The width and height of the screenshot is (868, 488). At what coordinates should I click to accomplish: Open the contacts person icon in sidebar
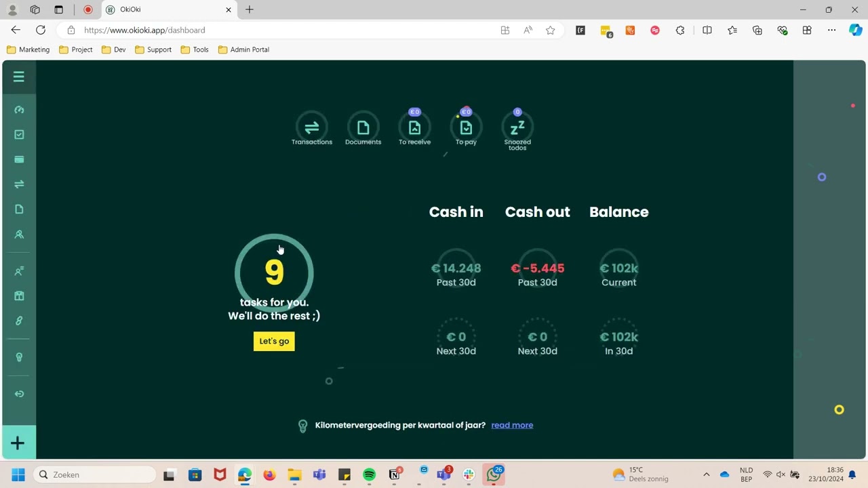coord(19,235)
